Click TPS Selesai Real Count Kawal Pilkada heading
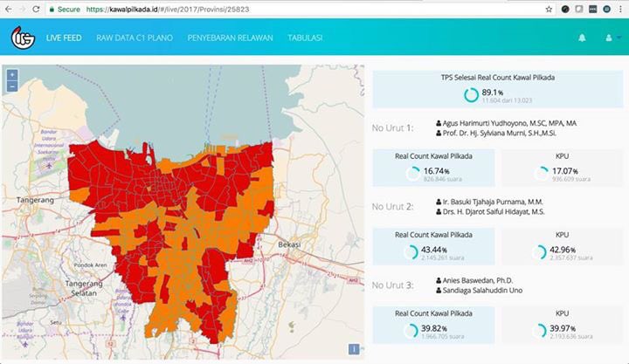The height and width of the screenshot is (364, 629). 498,78
